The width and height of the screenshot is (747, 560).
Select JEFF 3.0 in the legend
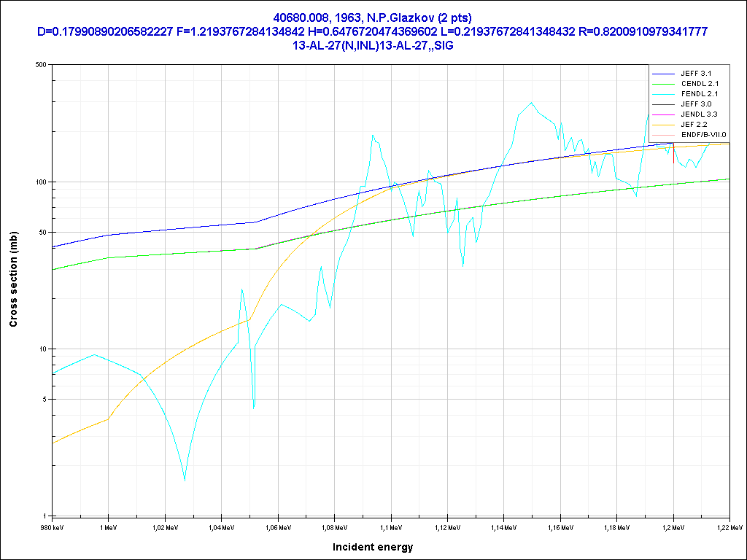(x=695, y=104)
